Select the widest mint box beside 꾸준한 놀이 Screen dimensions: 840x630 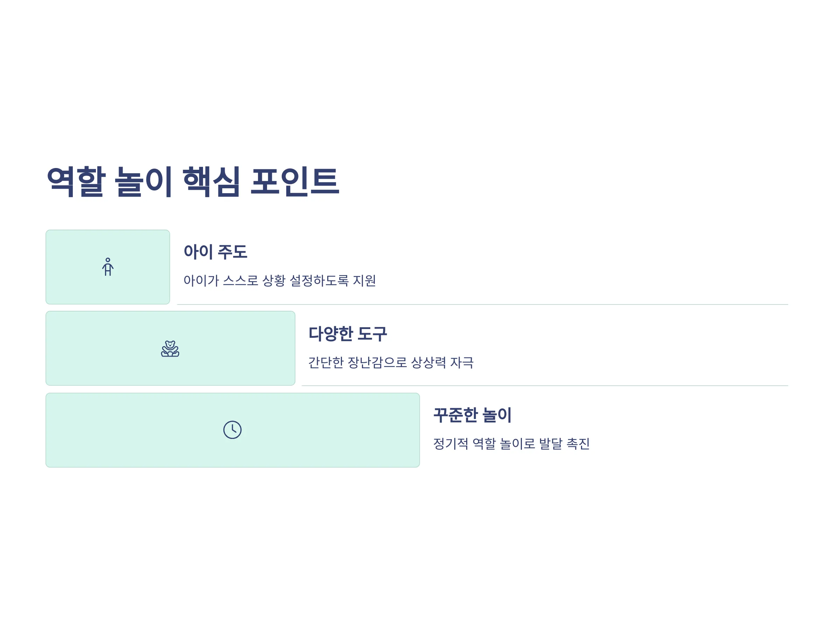click(233, 430)
